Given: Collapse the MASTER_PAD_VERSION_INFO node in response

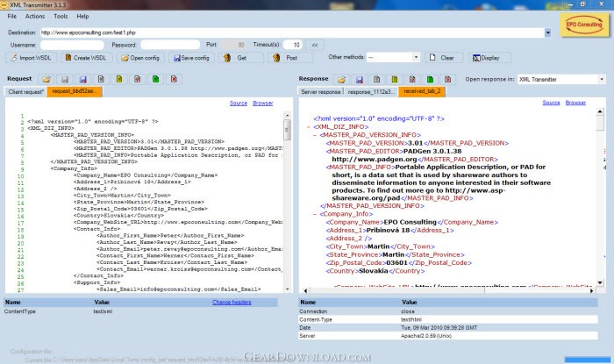Looking at the screenshot, I should pos(315,135).
